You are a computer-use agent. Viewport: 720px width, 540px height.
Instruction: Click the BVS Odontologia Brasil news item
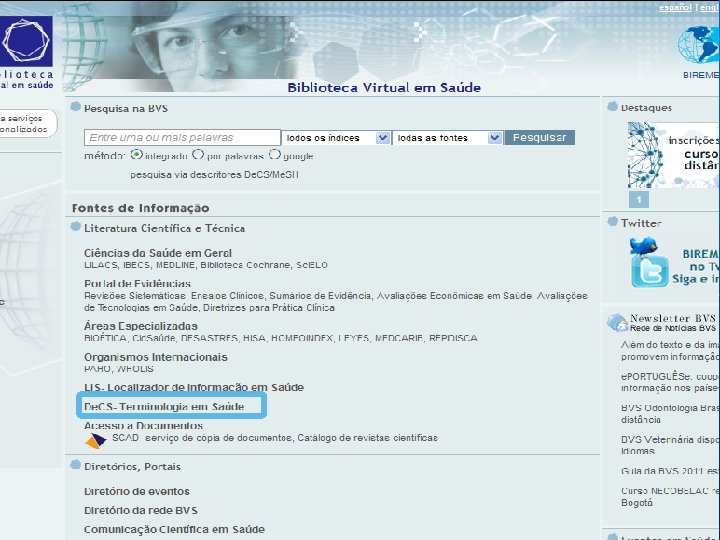670,414
